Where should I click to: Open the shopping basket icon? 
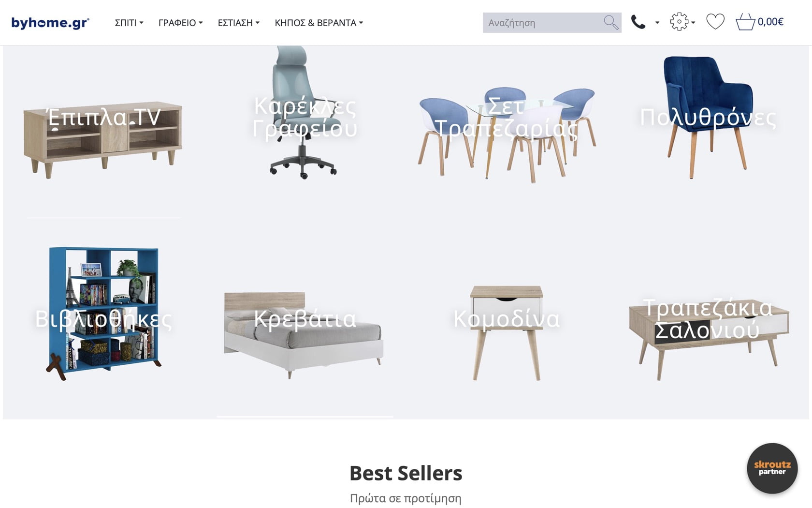[x=745, y=22]
